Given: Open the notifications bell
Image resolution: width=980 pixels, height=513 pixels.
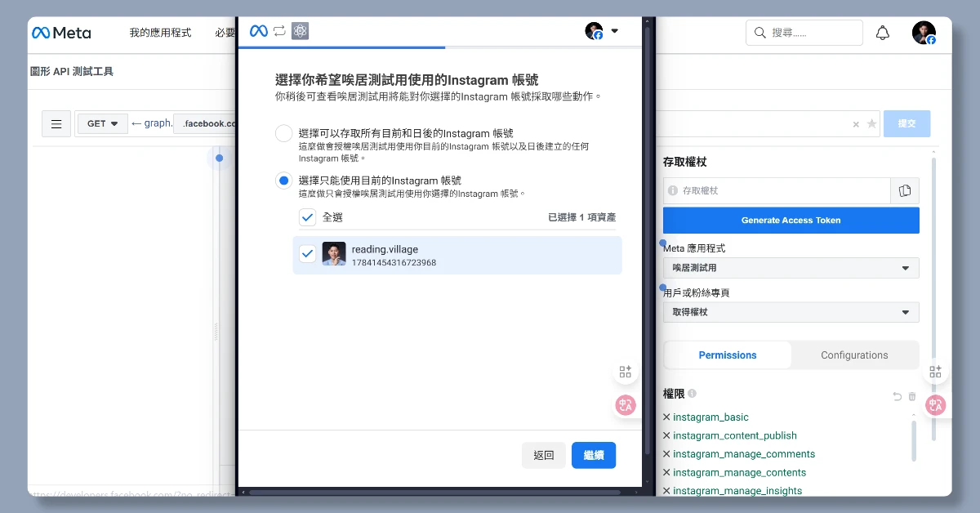Looking at the screenshot, I should click(883, 33).
